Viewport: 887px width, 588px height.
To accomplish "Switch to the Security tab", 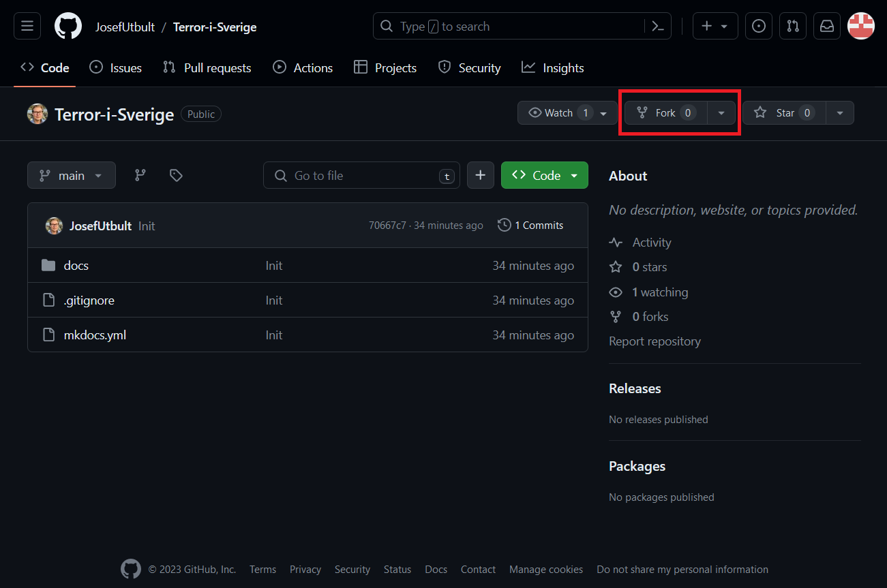I will point(469,67).
